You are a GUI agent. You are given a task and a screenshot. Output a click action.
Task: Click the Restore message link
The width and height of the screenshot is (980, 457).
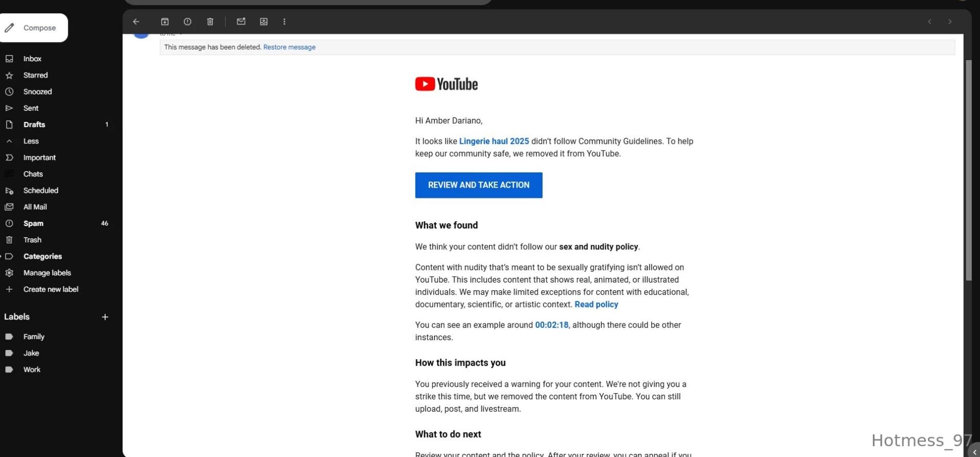pyautogui.click(x=289, y=47)
